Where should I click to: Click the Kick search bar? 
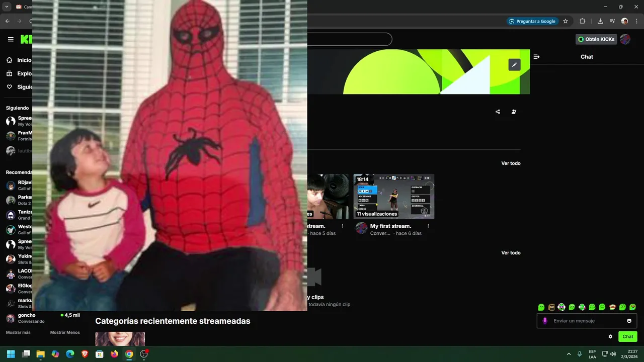coord(349,39)
